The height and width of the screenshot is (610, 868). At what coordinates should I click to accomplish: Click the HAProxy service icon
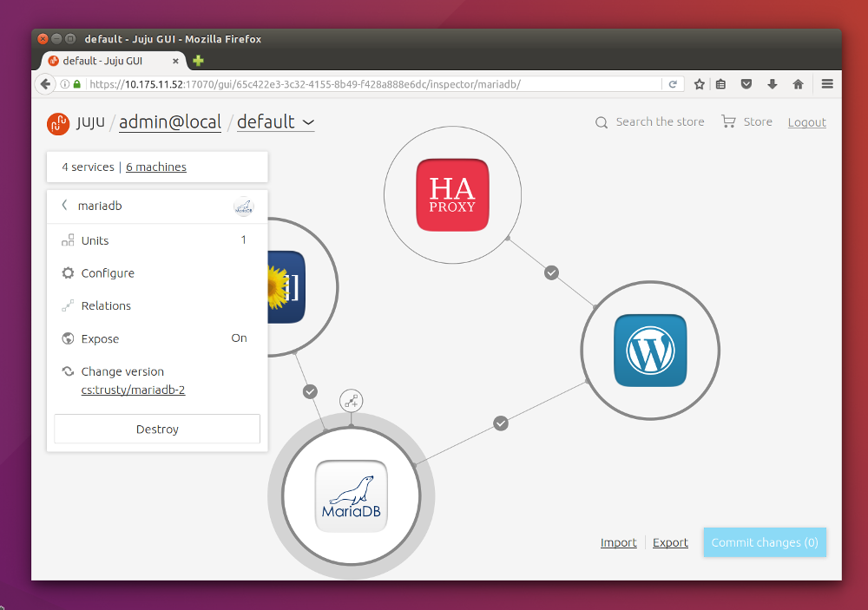click(452, 195)
